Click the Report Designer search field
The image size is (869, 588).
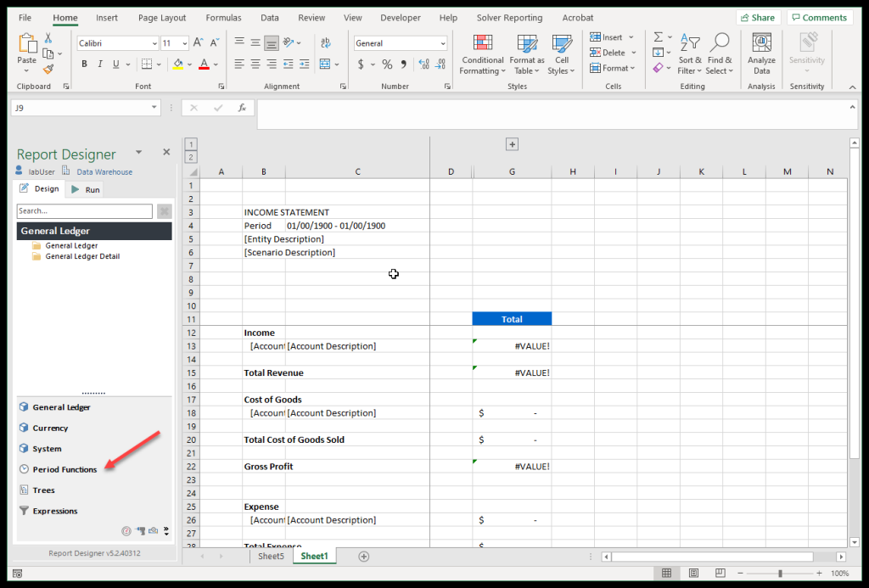point(84,211)
